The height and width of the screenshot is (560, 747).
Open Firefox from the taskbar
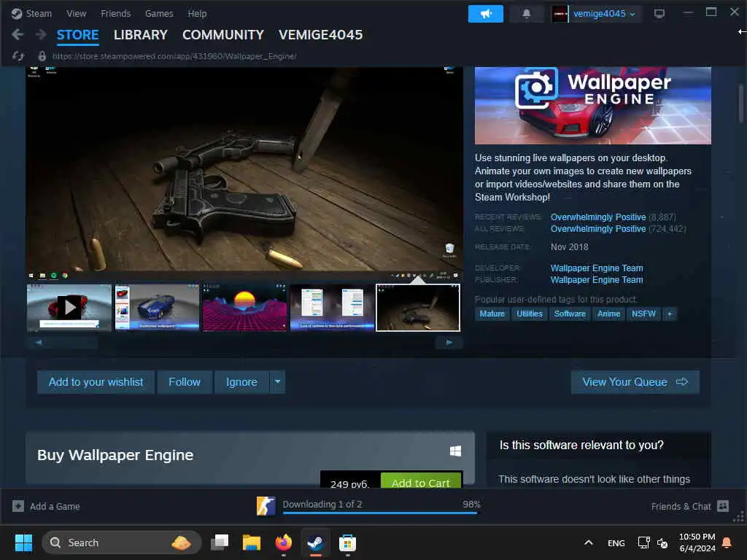tap(284, 542)
